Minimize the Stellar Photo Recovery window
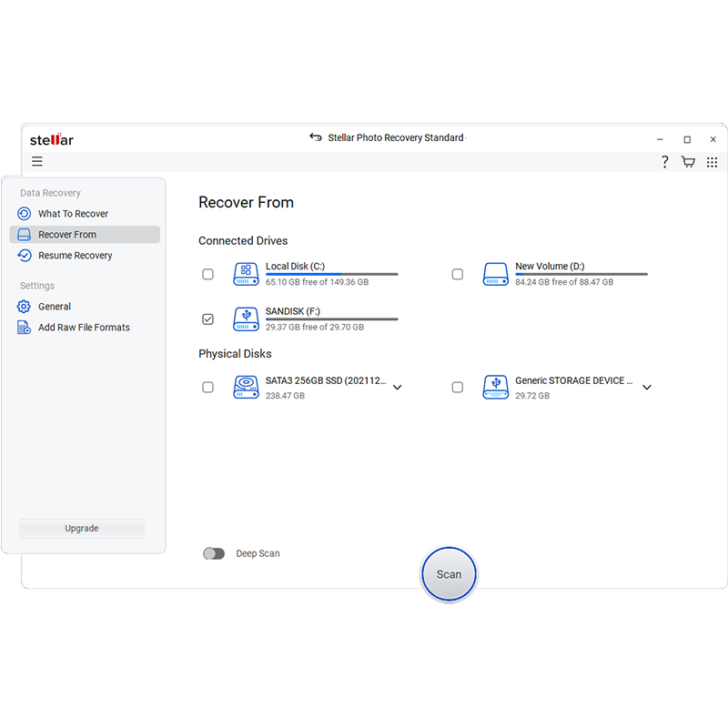The height and width of the screenshot is (728, 728). 660,139
